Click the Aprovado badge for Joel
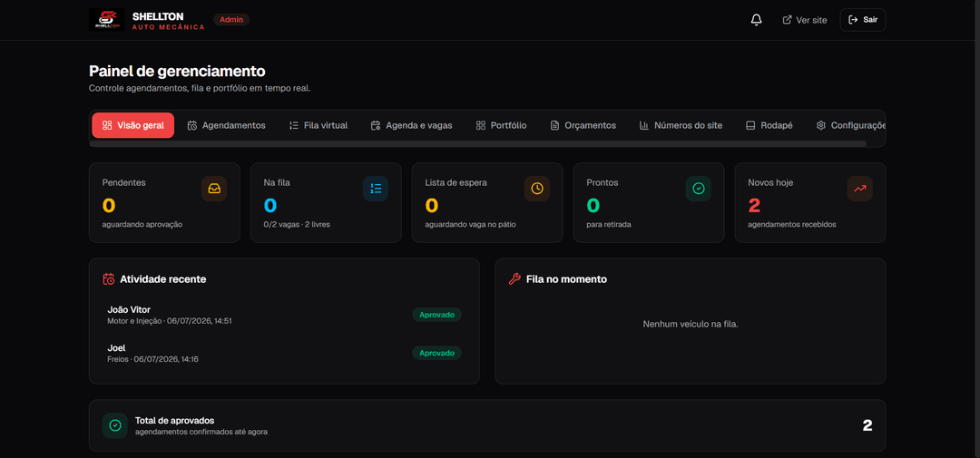The width and height of the screenshot is (980, 458). (436, 353)
